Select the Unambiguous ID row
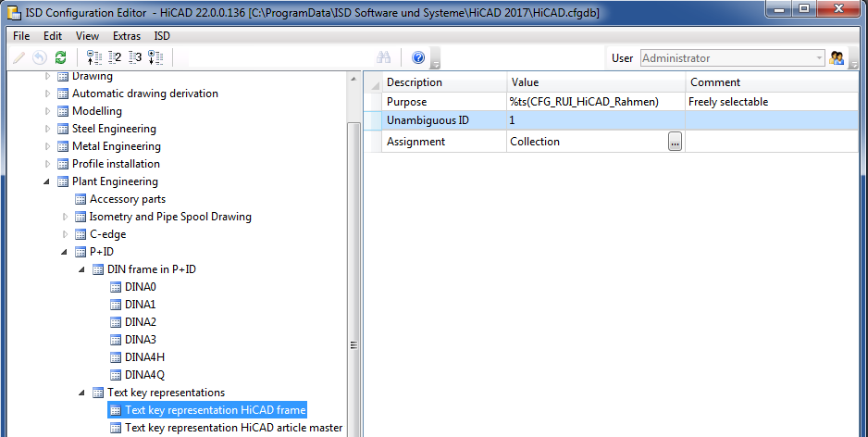 612,120
